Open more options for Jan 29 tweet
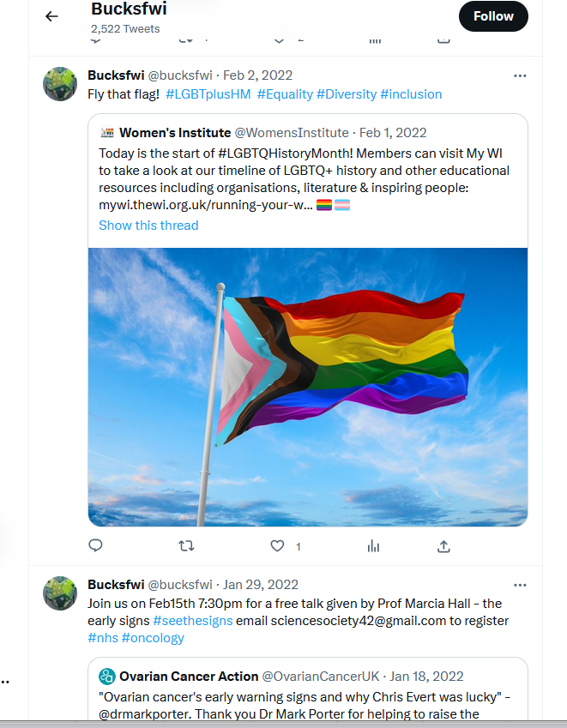Viewport: 567px width, 728px height. click(520, 585)
